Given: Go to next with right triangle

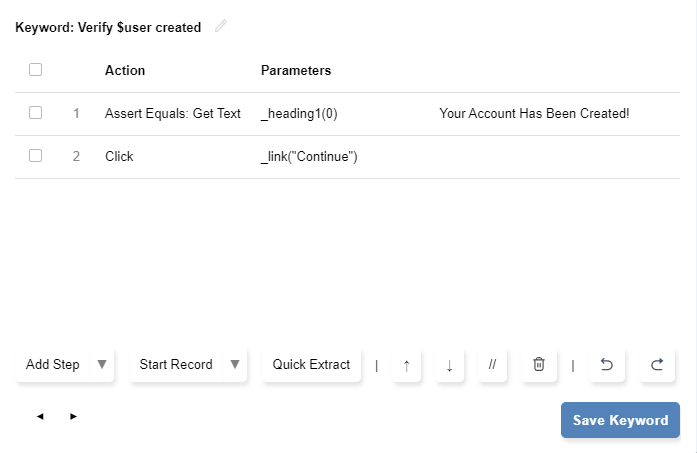Looking at the screenshot, I should tap(73, 416).
